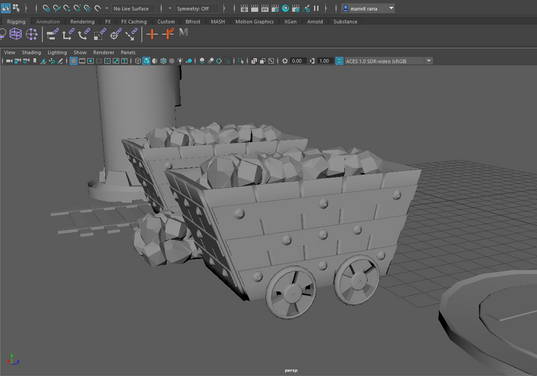Screen dimensions: 537x376
Task: Enable Snap to Projected Center icon
Action: (x=77, y=8)
